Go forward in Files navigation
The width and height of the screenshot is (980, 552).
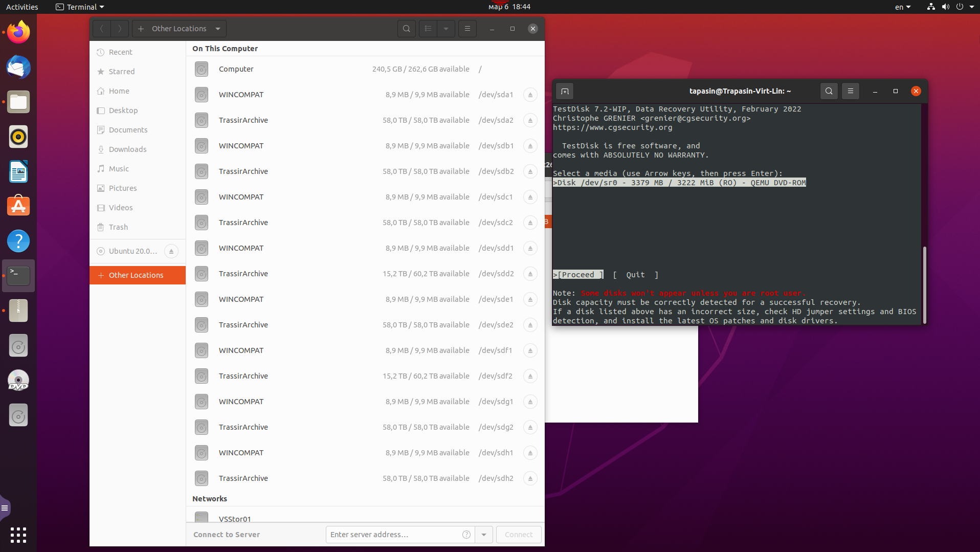coord(120,29)
